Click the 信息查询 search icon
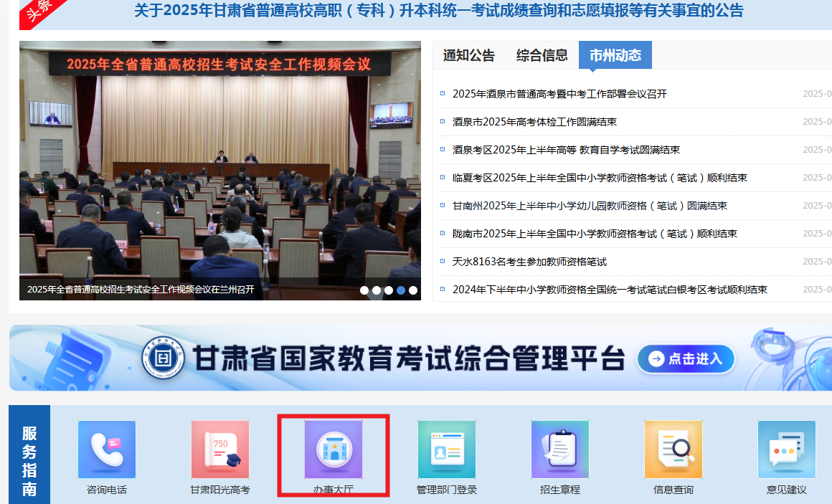 673,450
